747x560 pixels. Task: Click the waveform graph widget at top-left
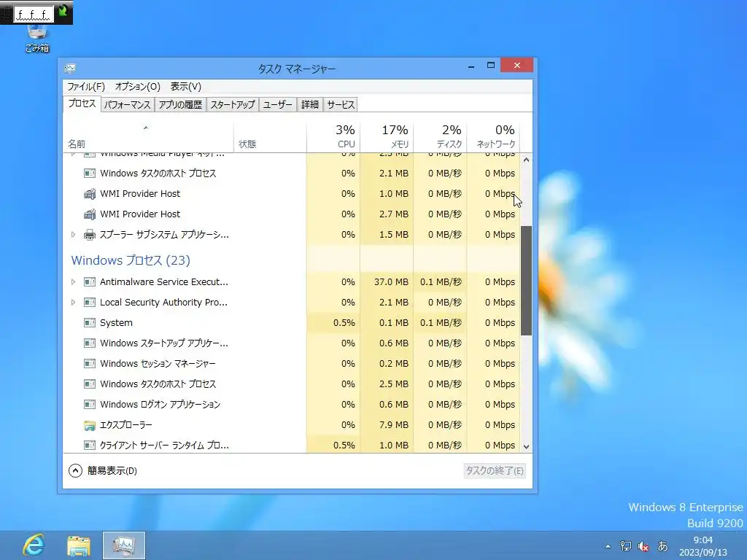coord(33,15)
